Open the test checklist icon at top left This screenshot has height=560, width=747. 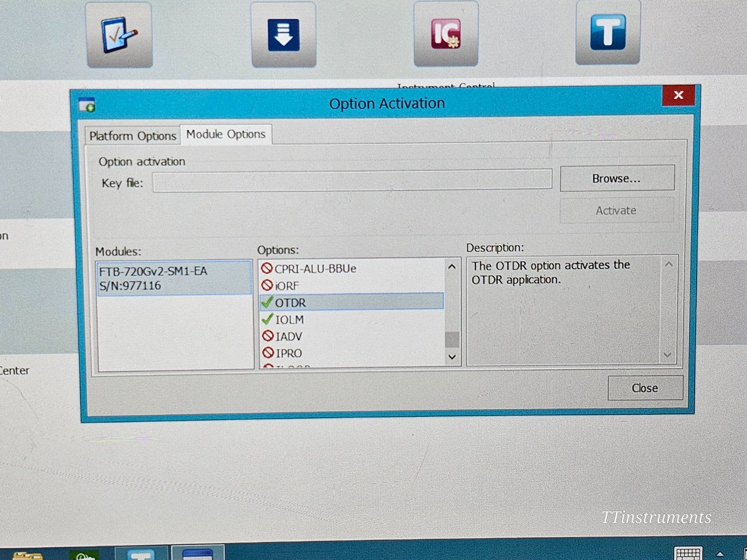[118, 35]
